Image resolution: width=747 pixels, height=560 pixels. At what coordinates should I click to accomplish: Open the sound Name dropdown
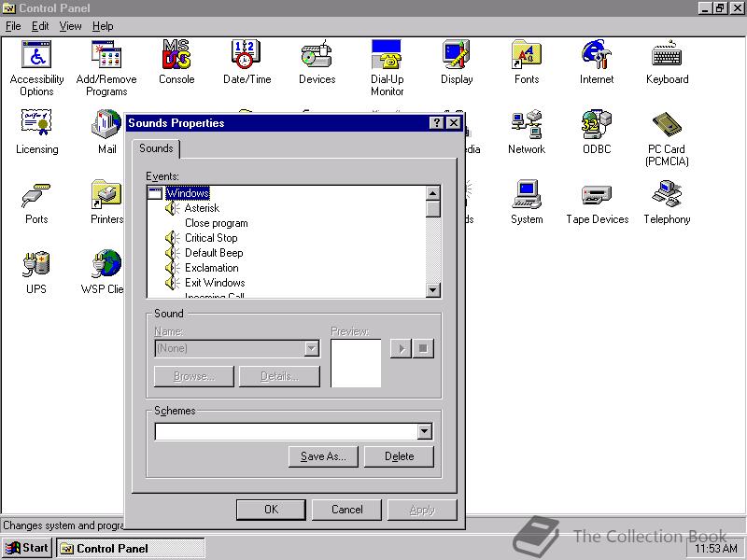point(312,348)
